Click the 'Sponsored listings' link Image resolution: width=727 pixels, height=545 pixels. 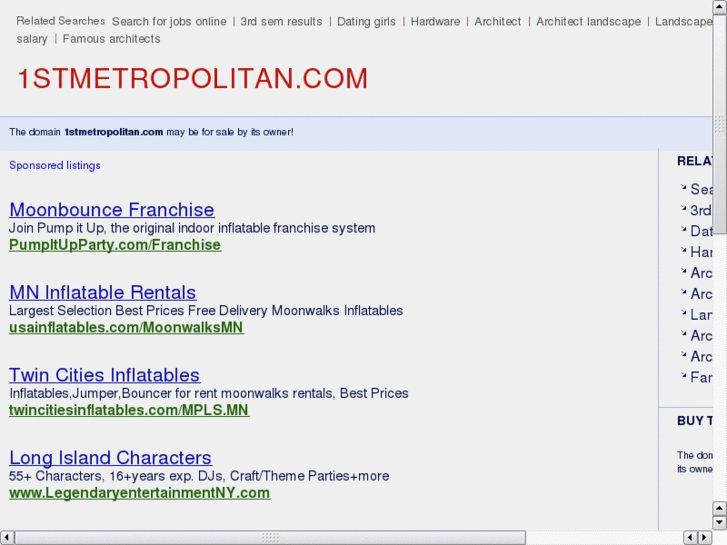pyautogui.click(x=55, y=165)
